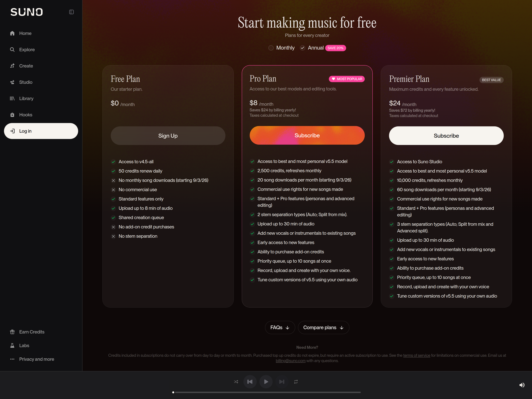Seek within the playback progress bar
Screen dimensions: 532x399
tap(267, 392)
